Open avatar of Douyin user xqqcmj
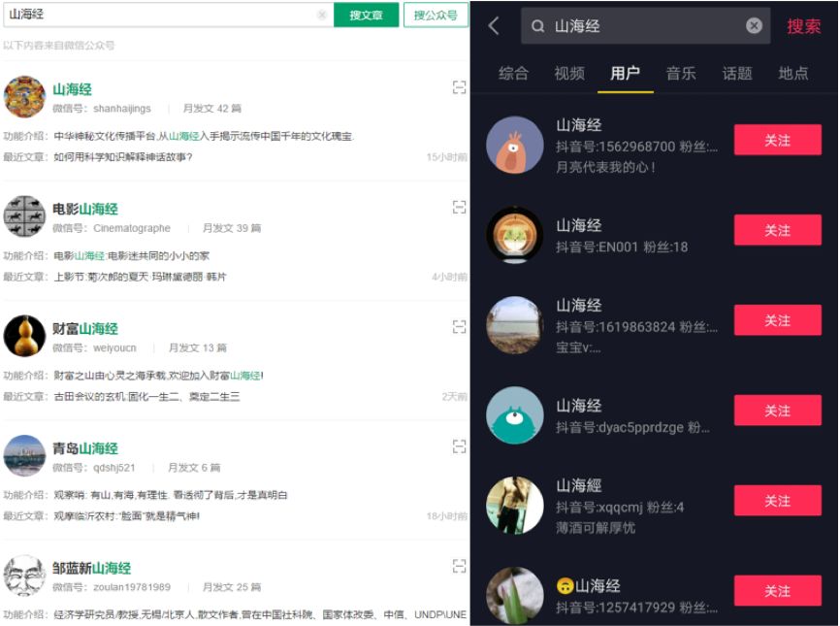 tap(515, 505)
